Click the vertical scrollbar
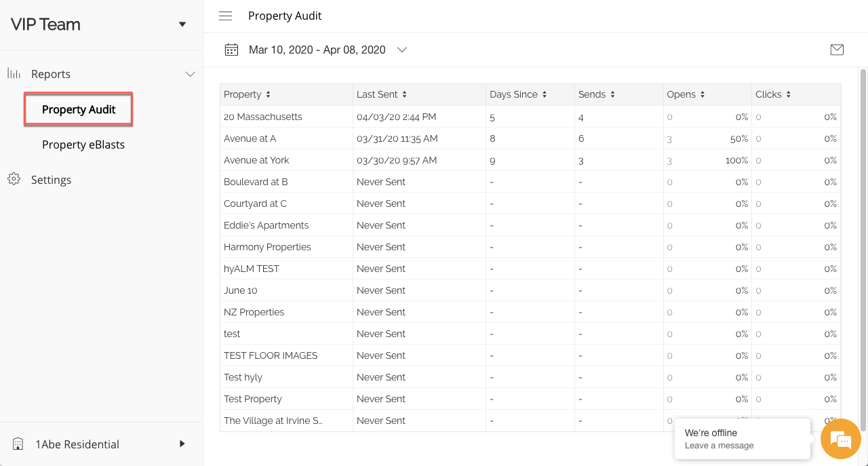Viewport: 868px width, 466px height. click(x=863, y=244)
